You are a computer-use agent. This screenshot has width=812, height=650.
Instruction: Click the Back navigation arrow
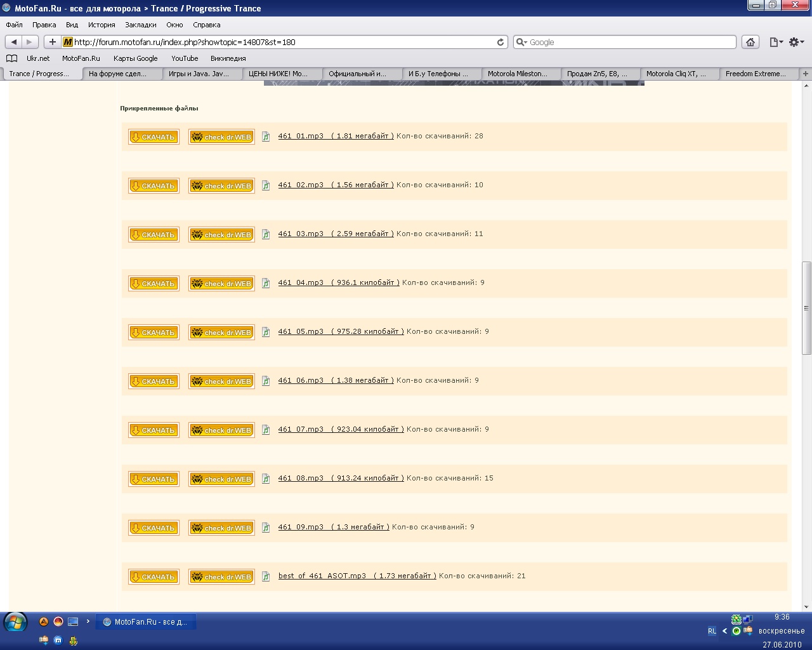point(14,42)
